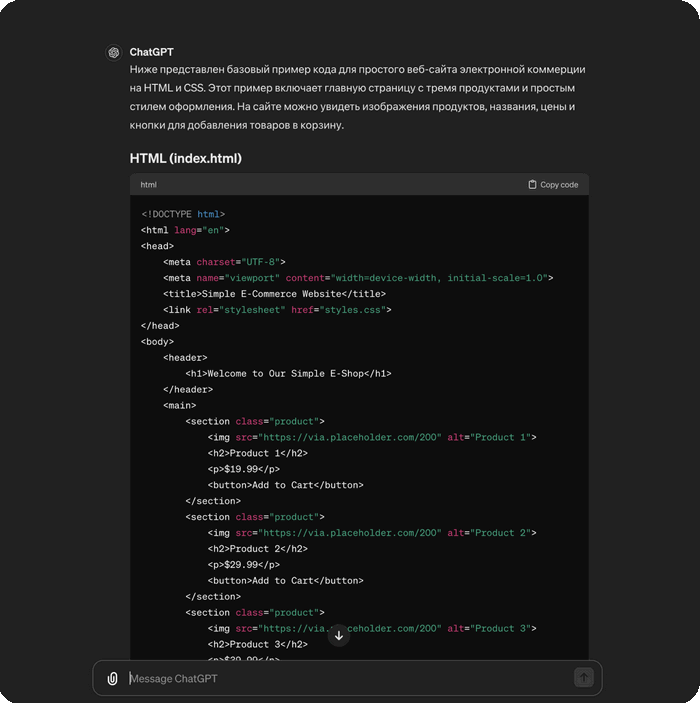
Task: Click the Product 2 h2 line
Action: [x=257, y=549]
